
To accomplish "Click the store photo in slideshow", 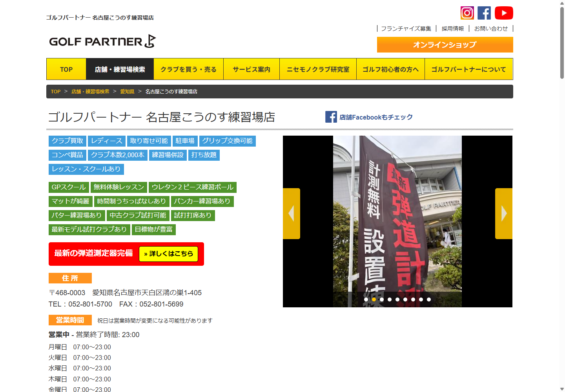I will pos(397,221).
